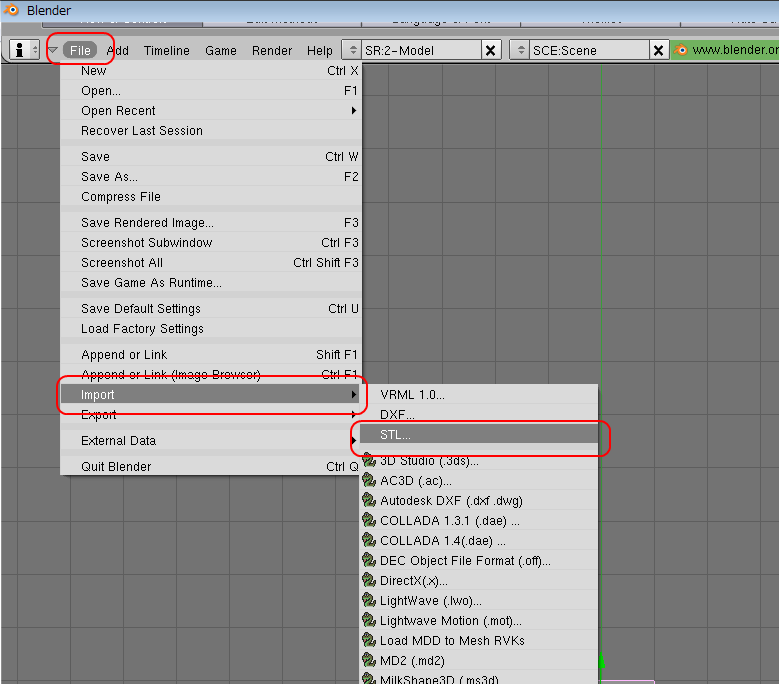
Task: Select DEC Object File Format (.off) text
Action: (465, 561)
